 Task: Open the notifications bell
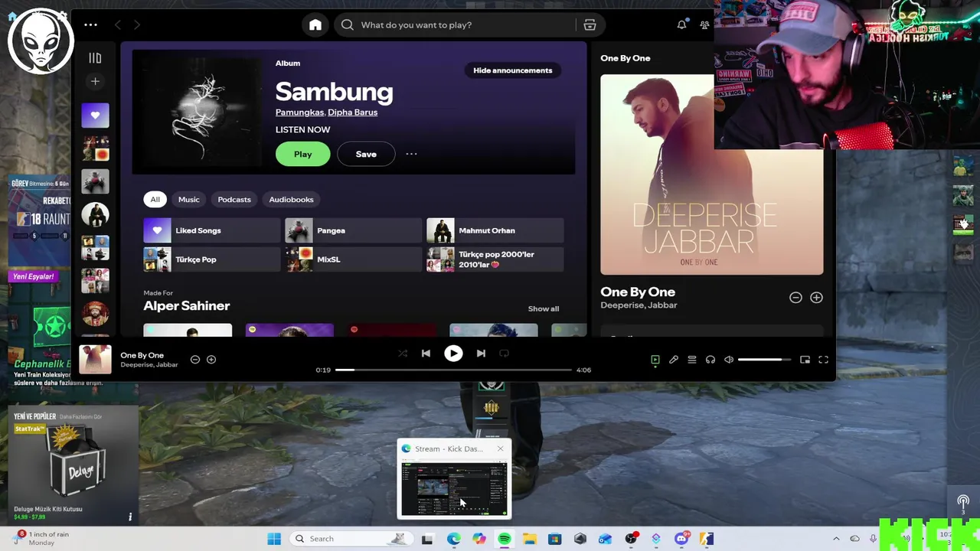pyautogui.click(x=681, y=25)
